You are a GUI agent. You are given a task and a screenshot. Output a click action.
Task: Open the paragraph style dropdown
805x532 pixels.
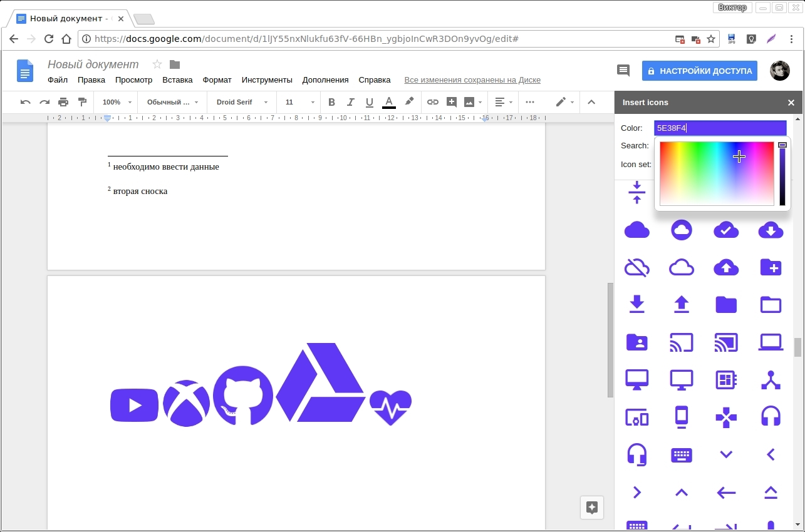pyautogui.click(x=172, y=102)
